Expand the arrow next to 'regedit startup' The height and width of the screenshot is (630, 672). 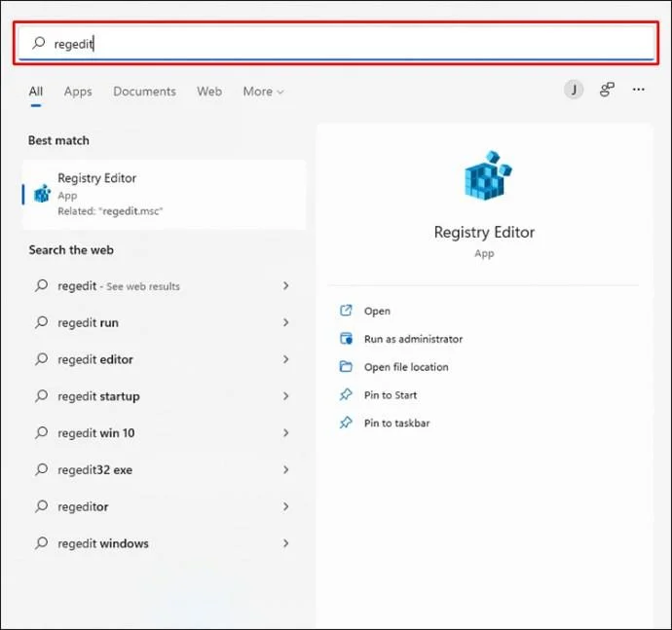tap(286, 396)
